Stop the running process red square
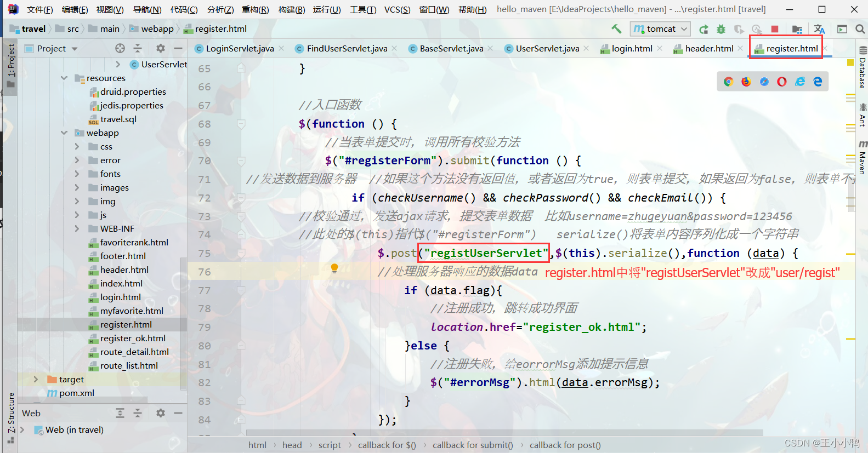This screenshot has width=868, height=453. point(775,29)
